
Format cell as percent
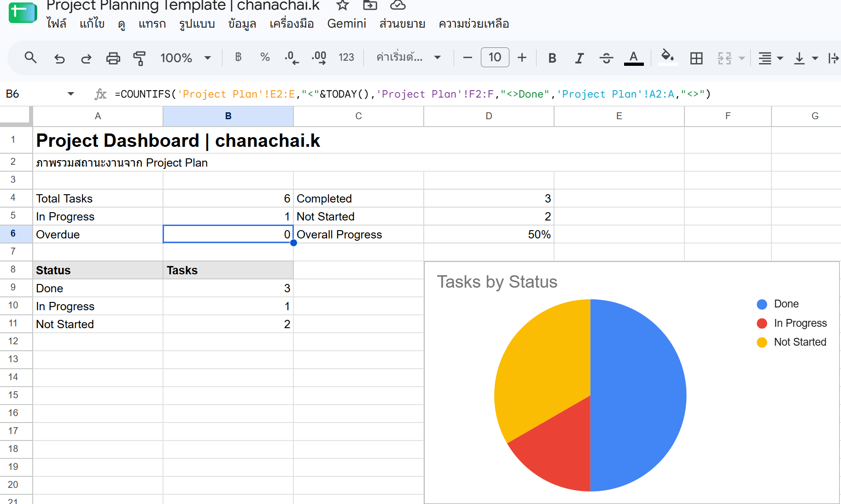(265, 58)
